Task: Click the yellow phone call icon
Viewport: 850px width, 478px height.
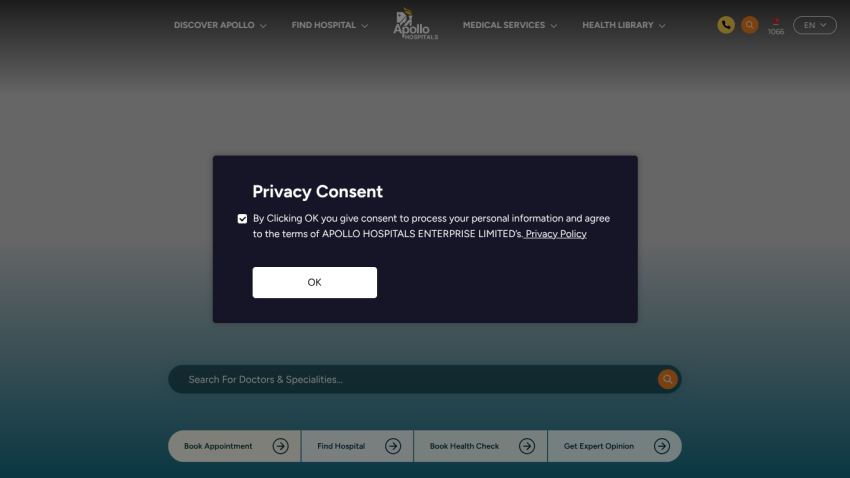Action: point(726,25)
